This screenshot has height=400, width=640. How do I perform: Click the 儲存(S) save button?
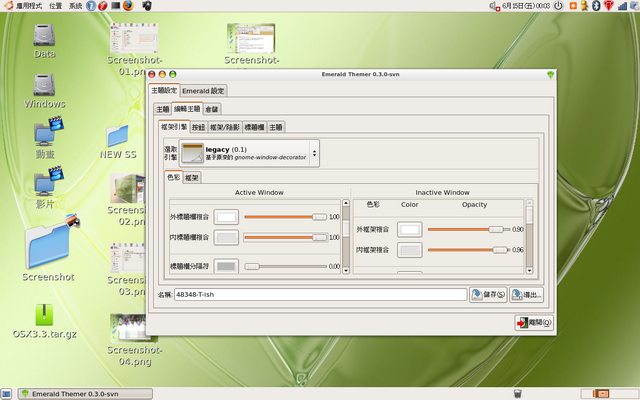click(488, 294)
